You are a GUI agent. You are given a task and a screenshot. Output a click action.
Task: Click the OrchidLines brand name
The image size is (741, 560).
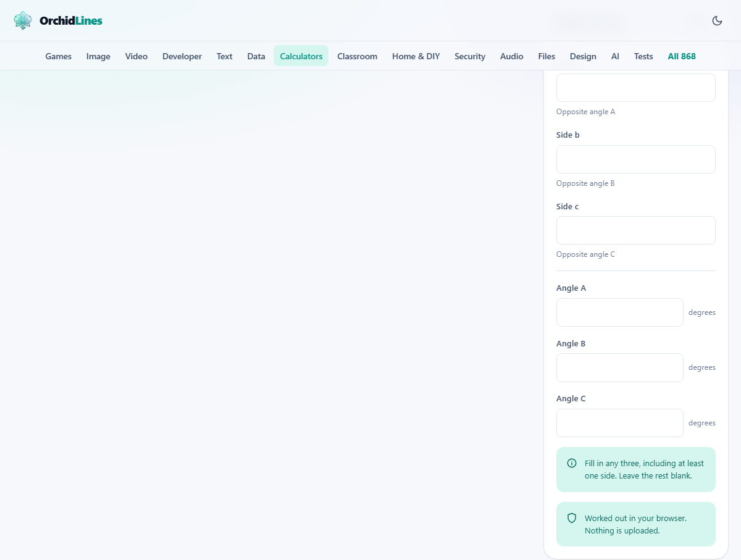coord(71,20)
